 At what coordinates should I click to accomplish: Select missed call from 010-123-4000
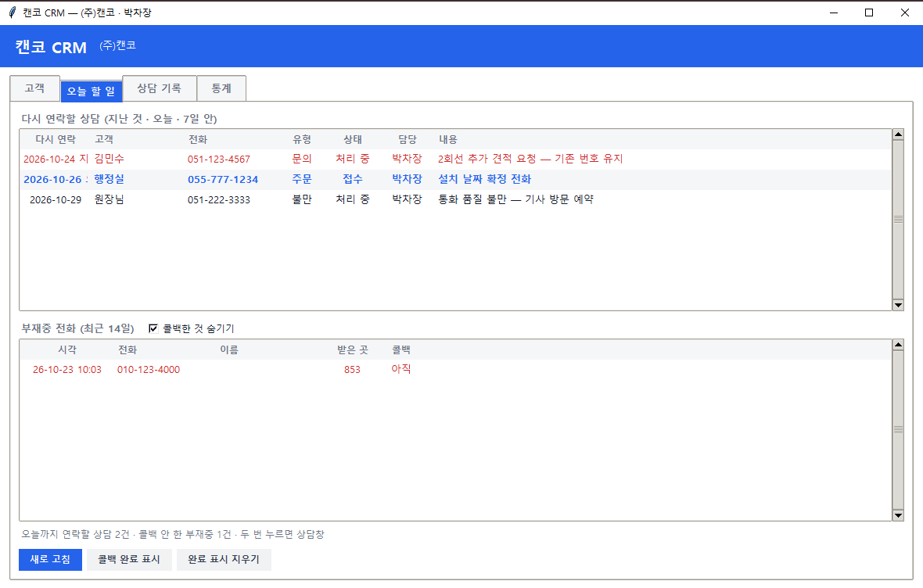(x=455, y=370)
